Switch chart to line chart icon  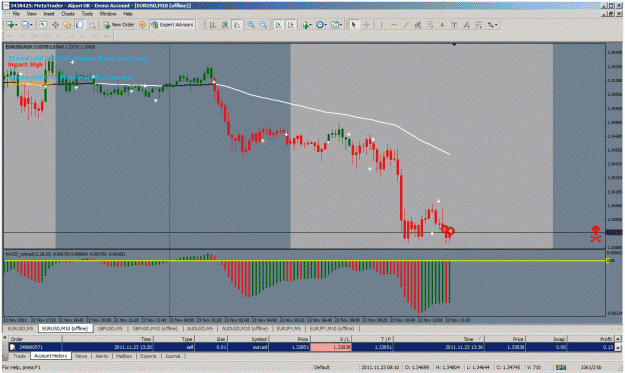(x=237, y=25)
